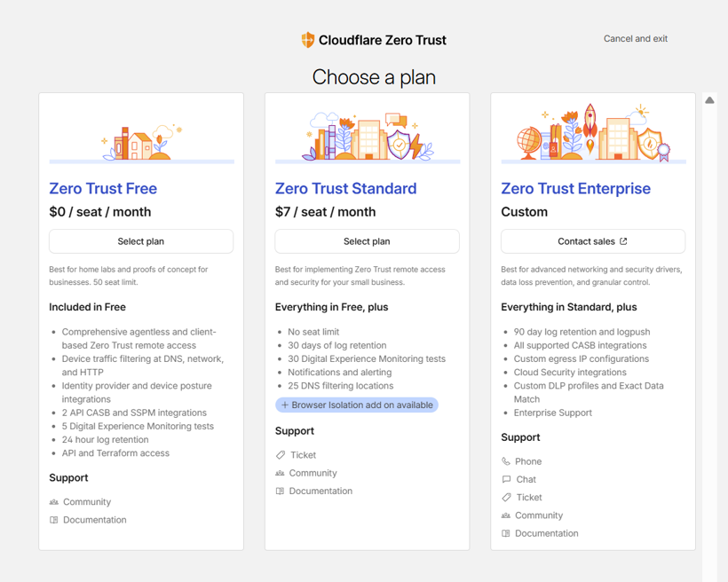Click 'Cloud Security integrations' feature
Screen dimensions: 728x582
click(570, 373)
